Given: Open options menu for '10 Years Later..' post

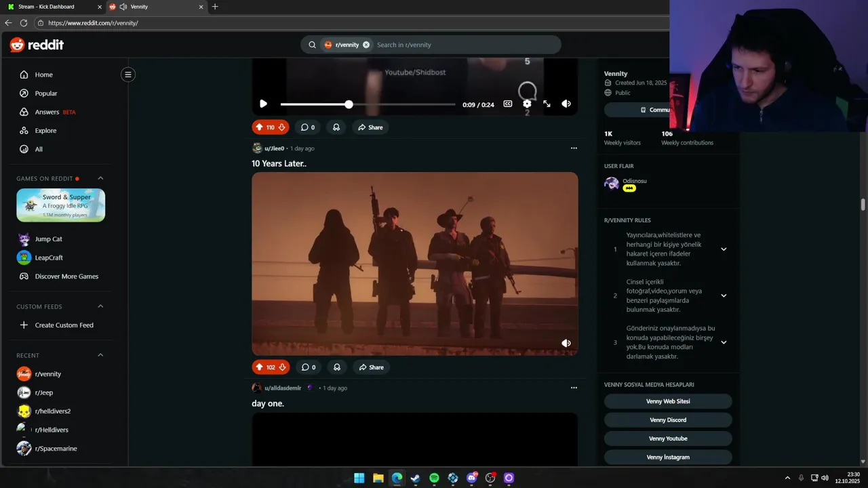Looking at the screenshot, I should [x=574, y=148].
